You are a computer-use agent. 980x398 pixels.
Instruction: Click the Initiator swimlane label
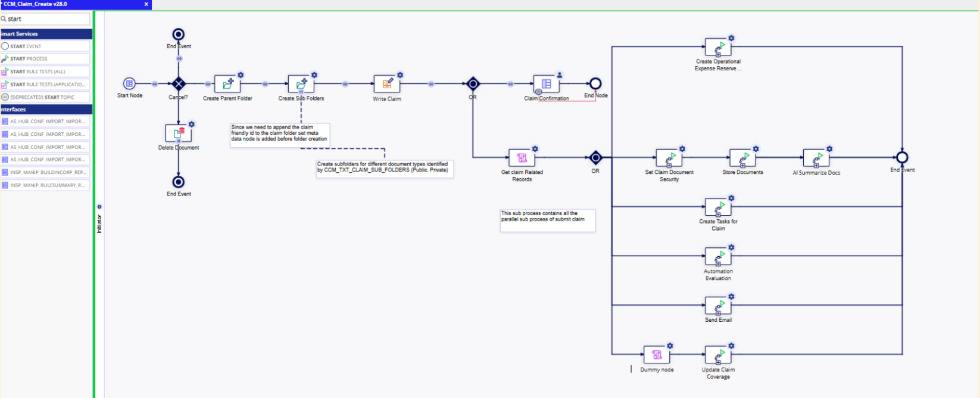(99, 224)
